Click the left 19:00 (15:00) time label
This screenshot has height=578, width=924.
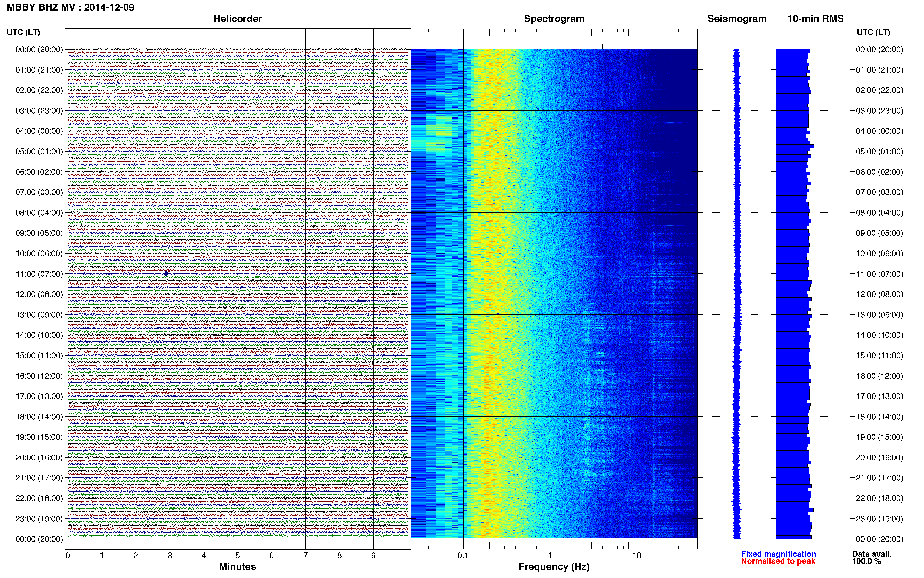tap(39, 437)
